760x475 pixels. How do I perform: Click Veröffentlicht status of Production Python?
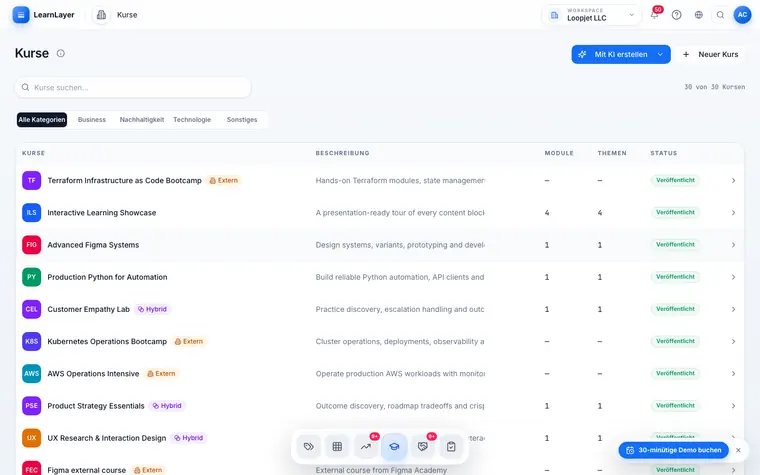coord(675,277)
